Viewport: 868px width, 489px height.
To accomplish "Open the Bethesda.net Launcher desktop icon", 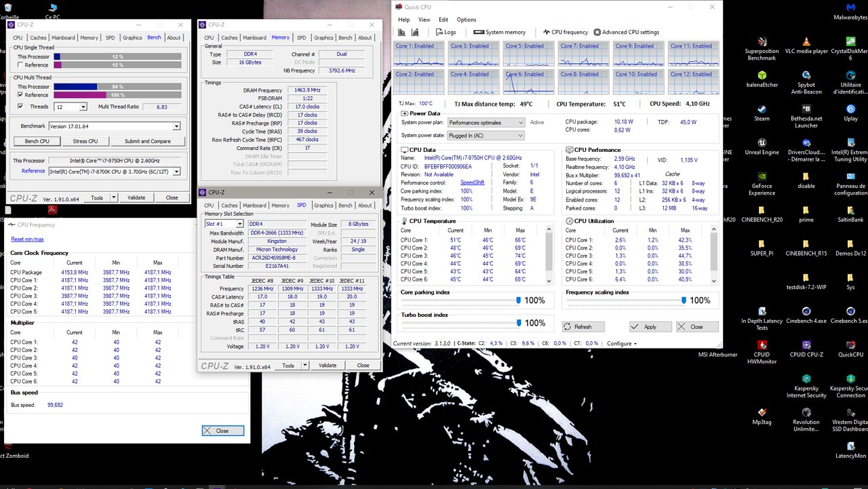I will (806, 117).
